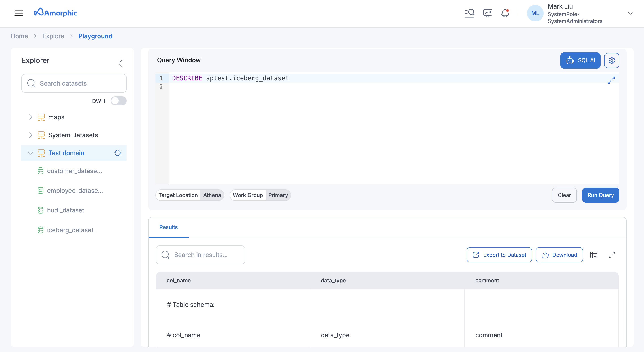
Task: Open the dashboards monitor icon in the header
Action: [x=488, y=13]
